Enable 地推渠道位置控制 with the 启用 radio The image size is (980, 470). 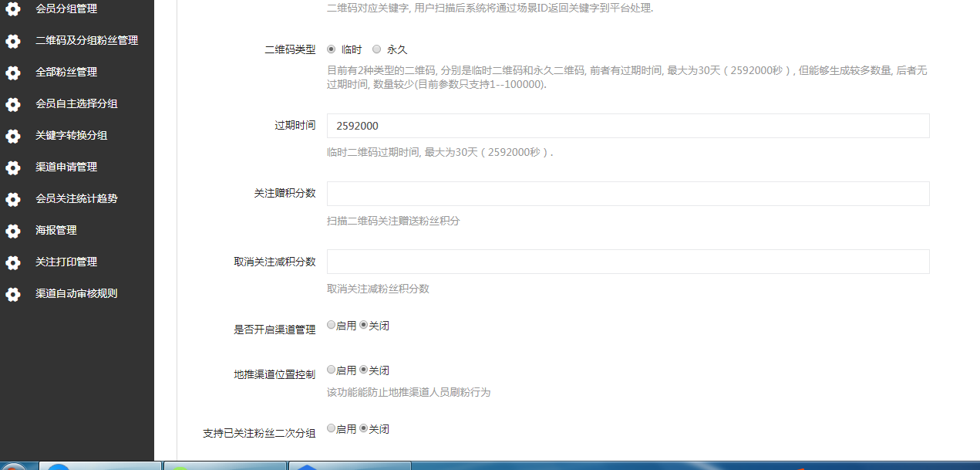click(x=332, y=370)
